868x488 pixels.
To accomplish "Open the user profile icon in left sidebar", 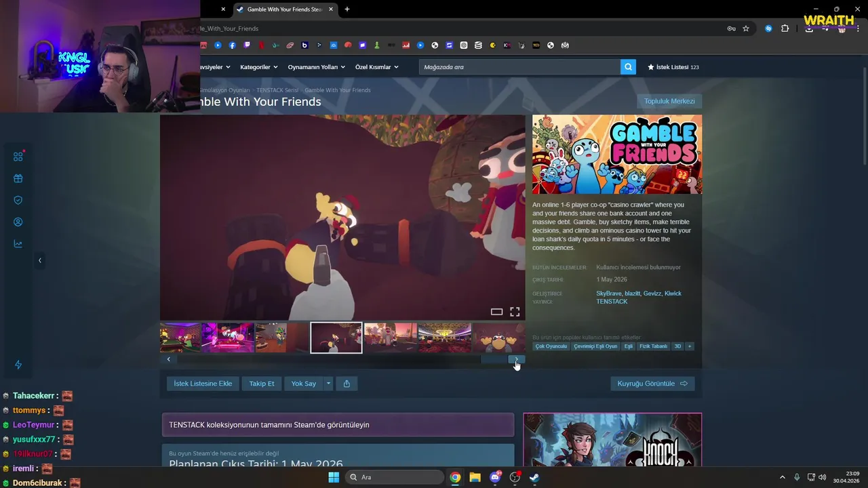I will pos(18,222).
